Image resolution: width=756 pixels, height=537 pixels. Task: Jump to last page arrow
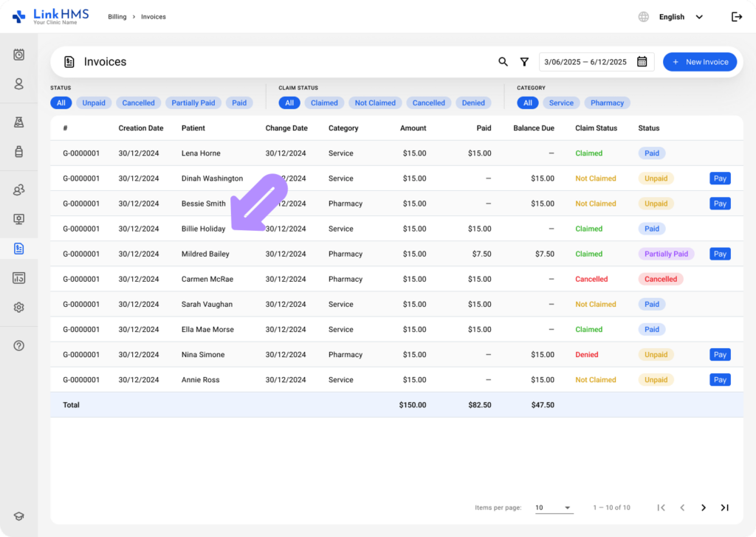tap(725, 507)
